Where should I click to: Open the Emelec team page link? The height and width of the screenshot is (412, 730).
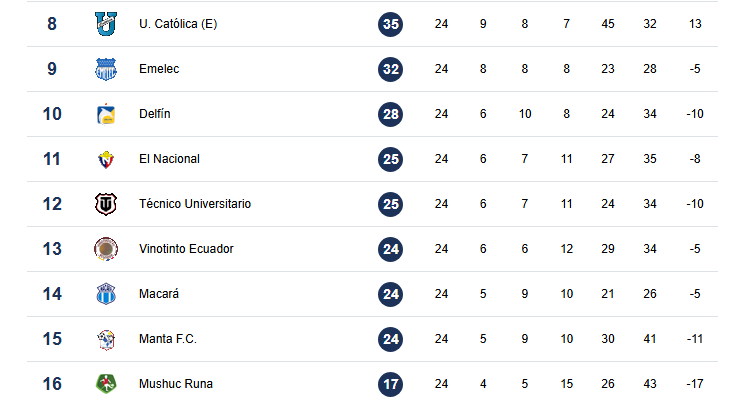tap(159, 69)
